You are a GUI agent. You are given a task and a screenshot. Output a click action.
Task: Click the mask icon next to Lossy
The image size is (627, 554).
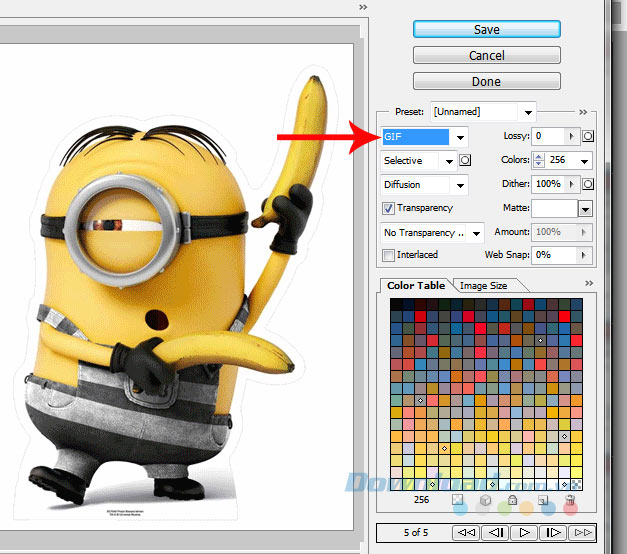click(588, 136)
